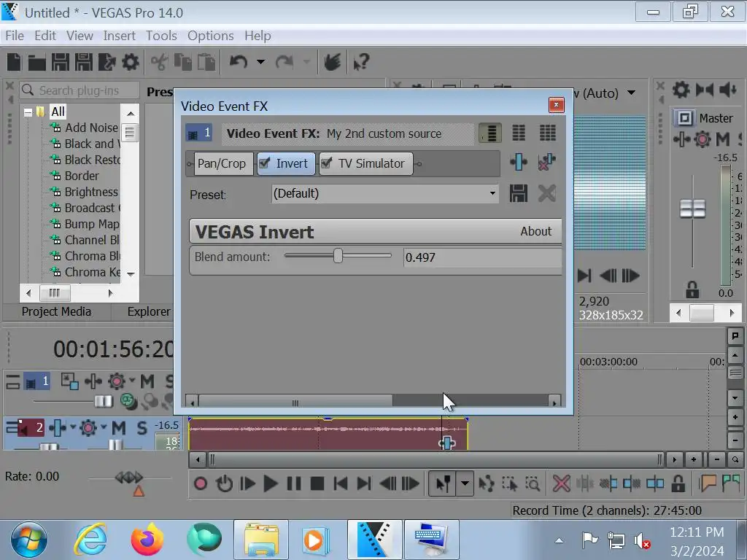Delete the preset with the X icon
The image size is (747, 560).
tap(547, 193)
